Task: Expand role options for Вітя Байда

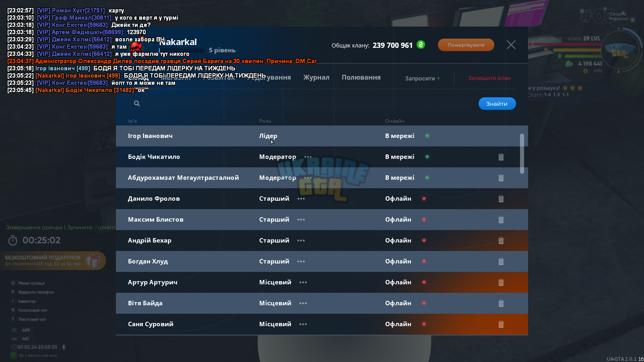Action: pyautogui.click(x=303, y=303)
